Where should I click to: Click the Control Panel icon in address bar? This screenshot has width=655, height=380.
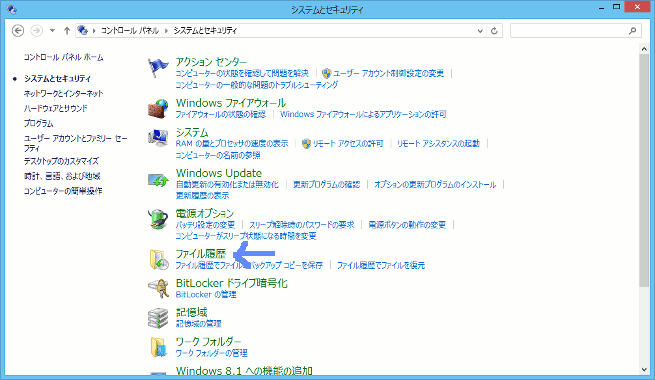click(83, 30)
